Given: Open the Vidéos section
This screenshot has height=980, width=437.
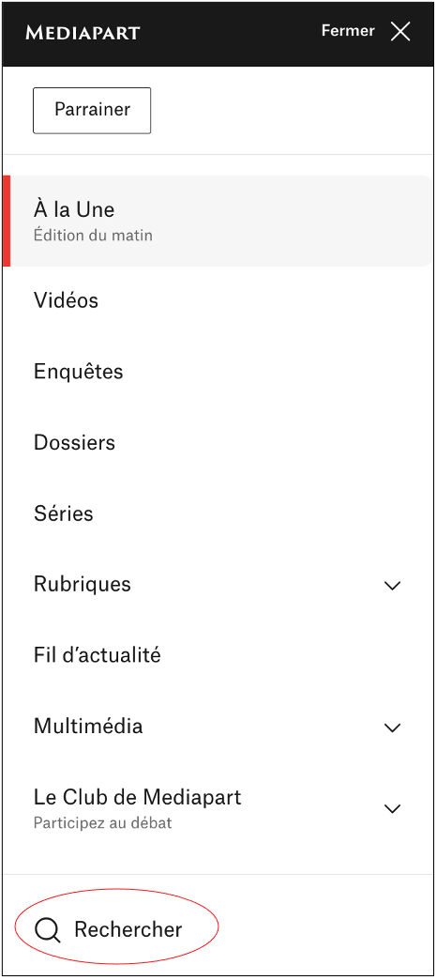Looking at the screenshot, I should (67, 300).
